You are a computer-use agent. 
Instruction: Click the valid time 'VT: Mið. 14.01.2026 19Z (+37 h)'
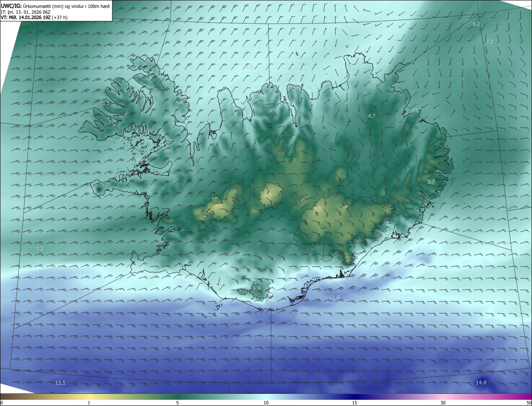click(x=34, y=17)
